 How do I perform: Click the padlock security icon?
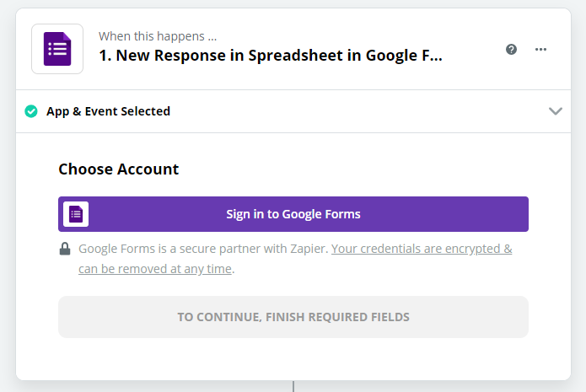click(x=65, y=249)
